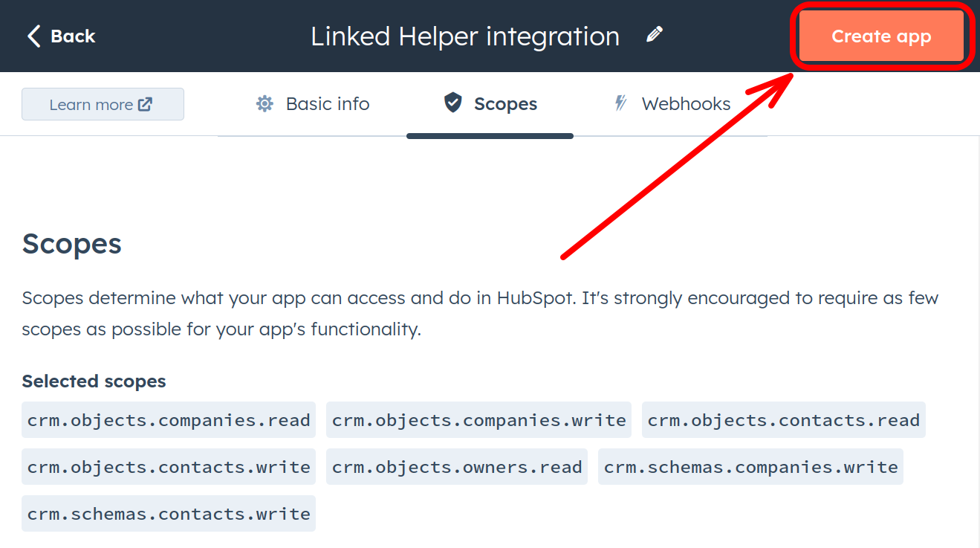Click the gear icon on Basic info tab
The image size is (980, 548).
click(x=265, y=104)
